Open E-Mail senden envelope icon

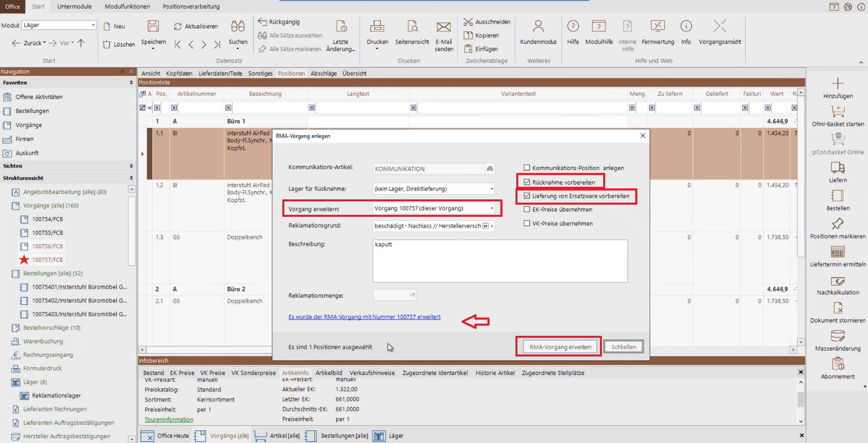tap(443, 27)
